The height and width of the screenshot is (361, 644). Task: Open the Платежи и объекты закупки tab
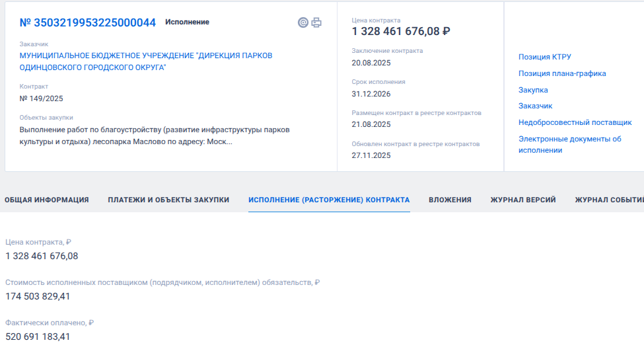168,200
